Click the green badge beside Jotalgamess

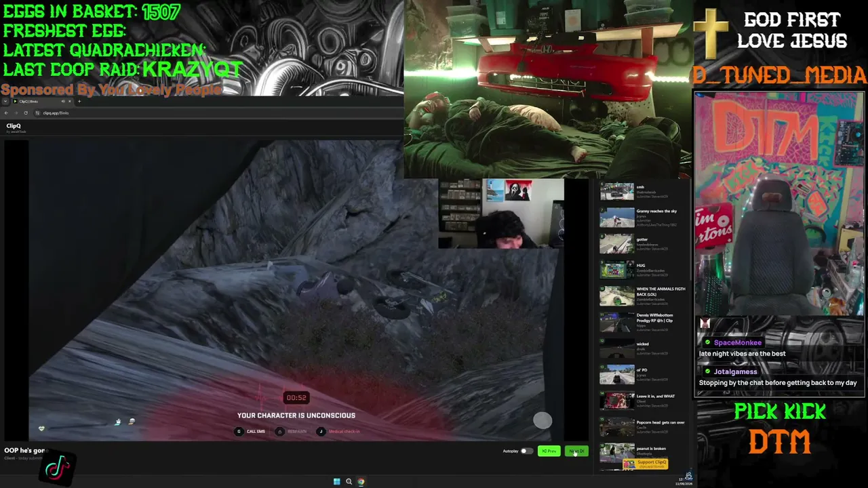pos(708,372)
